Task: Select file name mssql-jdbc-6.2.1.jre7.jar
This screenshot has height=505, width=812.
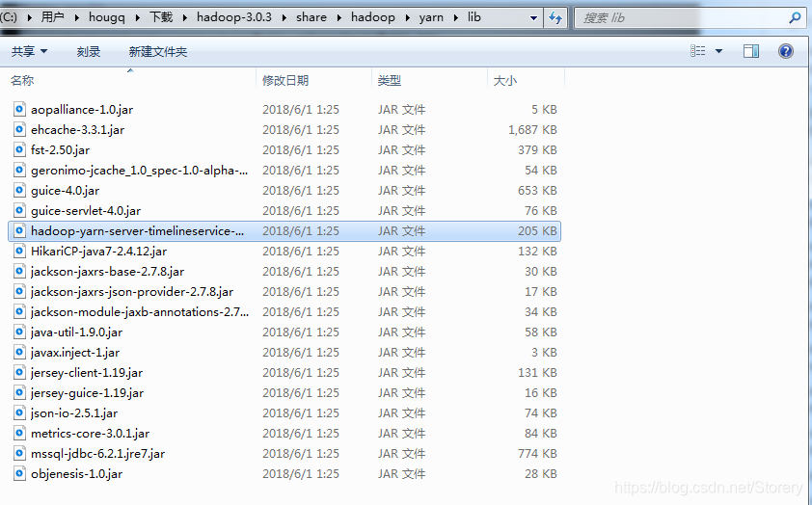Action: click(97, 453)
